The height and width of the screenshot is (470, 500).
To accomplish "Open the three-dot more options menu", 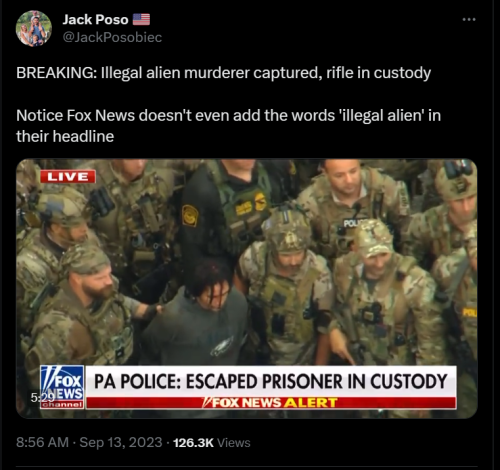I will [x=469, y=20].
